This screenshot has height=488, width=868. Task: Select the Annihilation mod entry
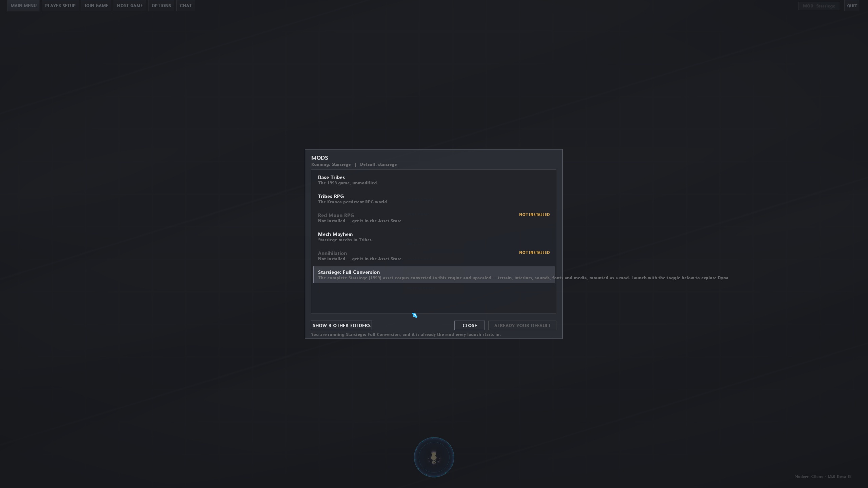coord(434,256)
